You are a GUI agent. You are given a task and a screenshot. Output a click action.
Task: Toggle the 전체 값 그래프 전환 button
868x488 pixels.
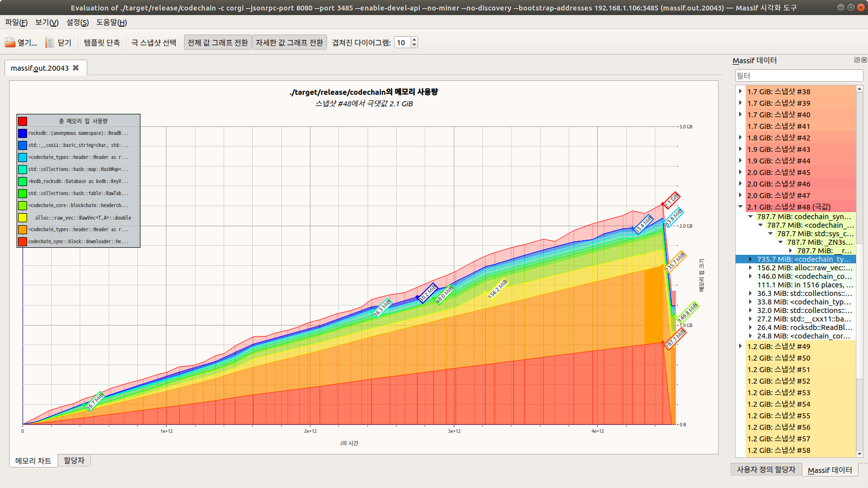tap(218, 42)
